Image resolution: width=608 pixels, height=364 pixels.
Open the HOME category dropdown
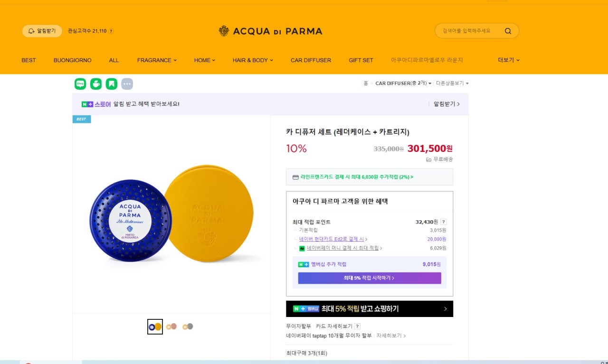(x=204, y=60)
